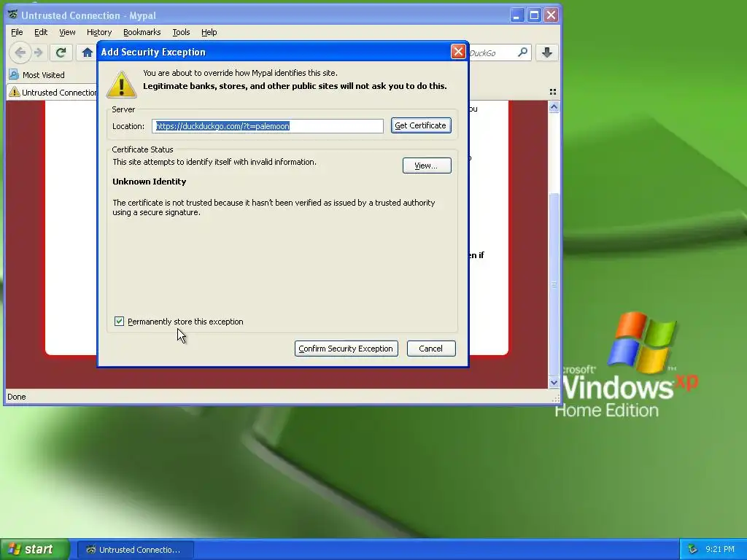Click the Forward arrow in Mypal toolbar
Viewport: 747px width, 560px height.
[x=39, y=52]
